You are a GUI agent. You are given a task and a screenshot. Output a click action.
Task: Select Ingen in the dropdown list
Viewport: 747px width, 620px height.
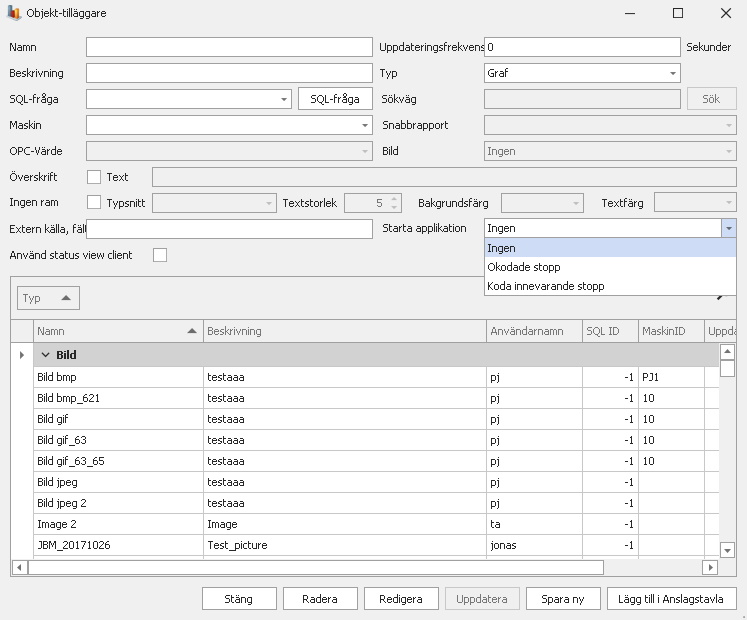click(610, 248)
